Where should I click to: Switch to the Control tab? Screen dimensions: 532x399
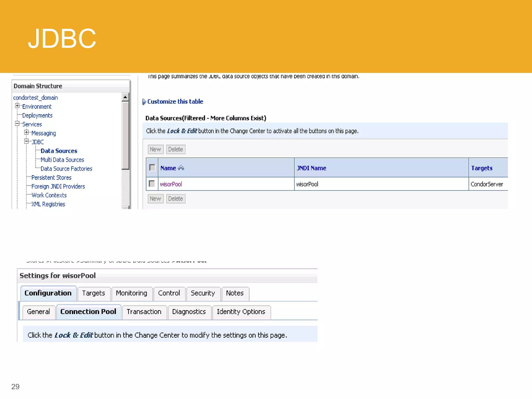coord(169,294)
